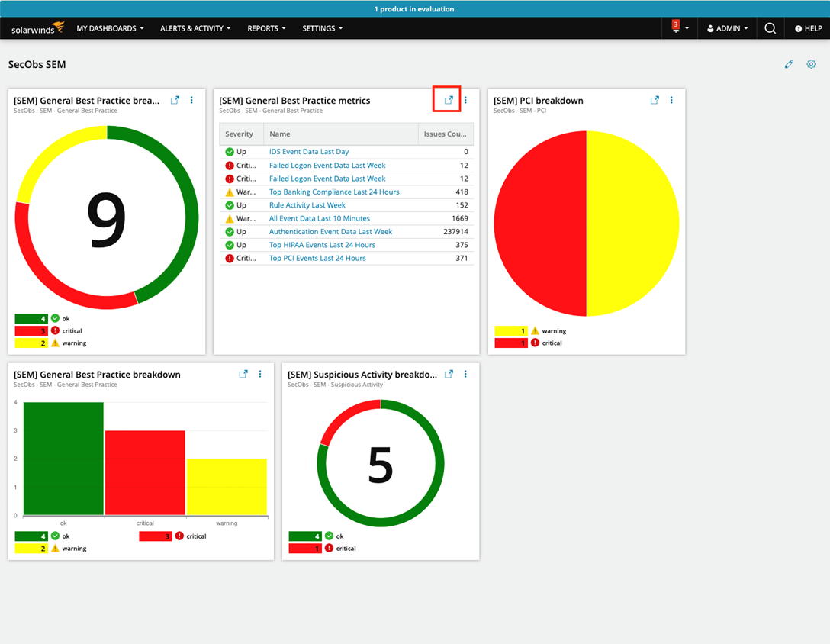830x644 pixels.
Task: Open All Event Data Last 10 Minutes link
Action: (319, 218)
